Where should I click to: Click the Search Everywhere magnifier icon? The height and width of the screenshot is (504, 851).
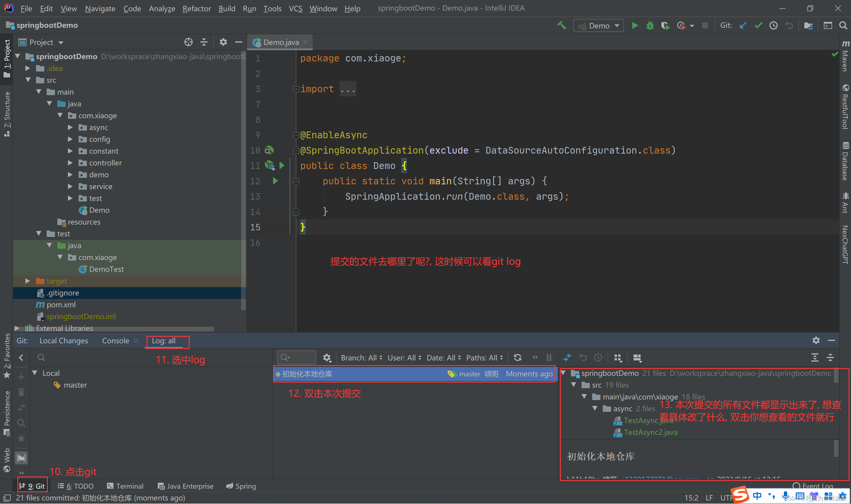click(843, 25)
